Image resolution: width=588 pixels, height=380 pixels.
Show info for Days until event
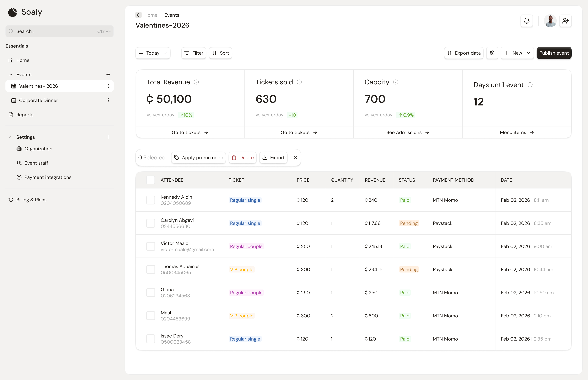pyautogui.click(x=530, y=85)
